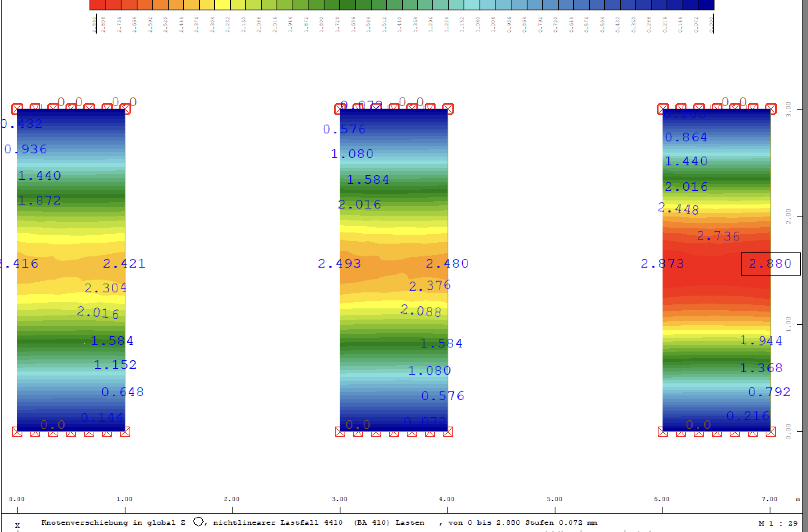Pick the 0.936 contour label
The height and width of the screenshot is (532, 808).
point(26,149)
